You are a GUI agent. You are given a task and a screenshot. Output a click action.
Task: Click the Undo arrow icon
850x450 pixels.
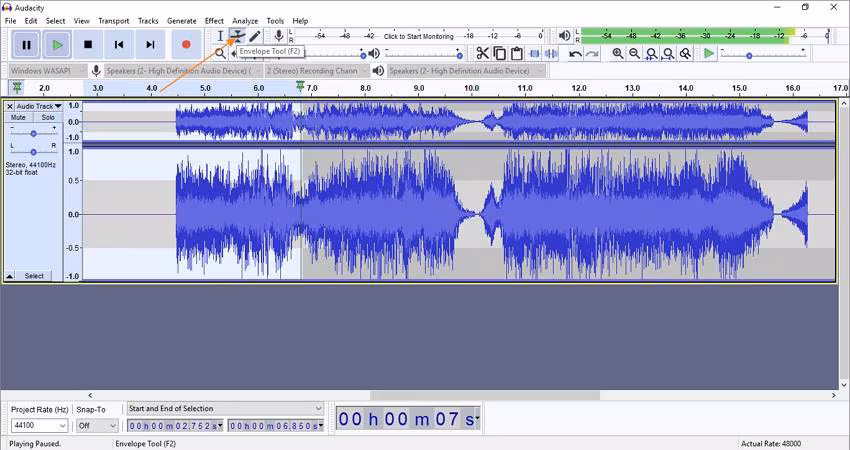tap(575, 53)
